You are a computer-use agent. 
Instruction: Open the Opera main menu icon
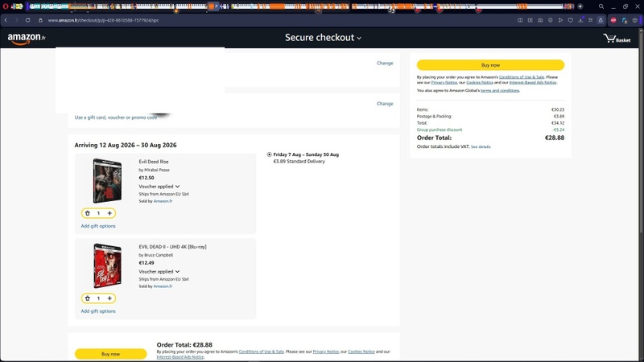click(x=6, y=6)
